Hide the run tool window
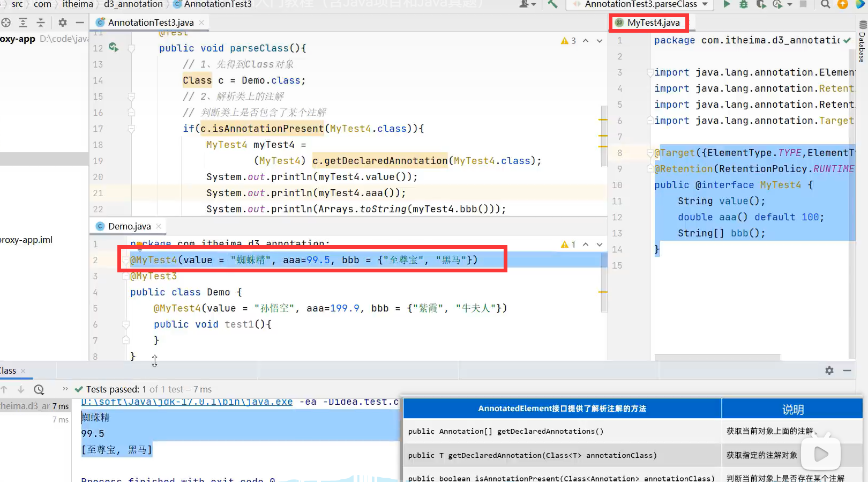Viewport: 868px width, 482px height. click(x=847, y=370)
